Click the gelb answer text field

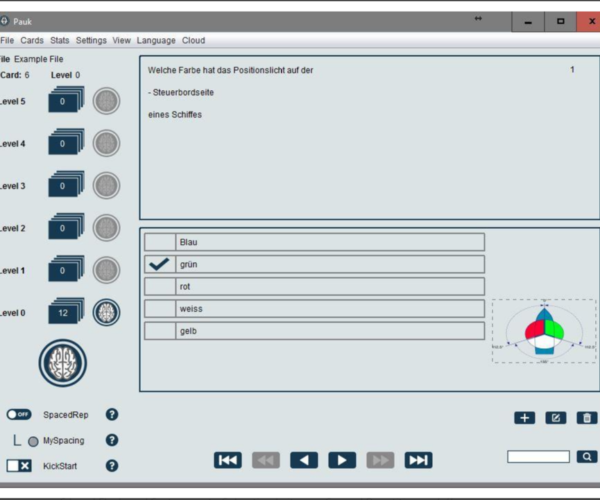[330, 331]
